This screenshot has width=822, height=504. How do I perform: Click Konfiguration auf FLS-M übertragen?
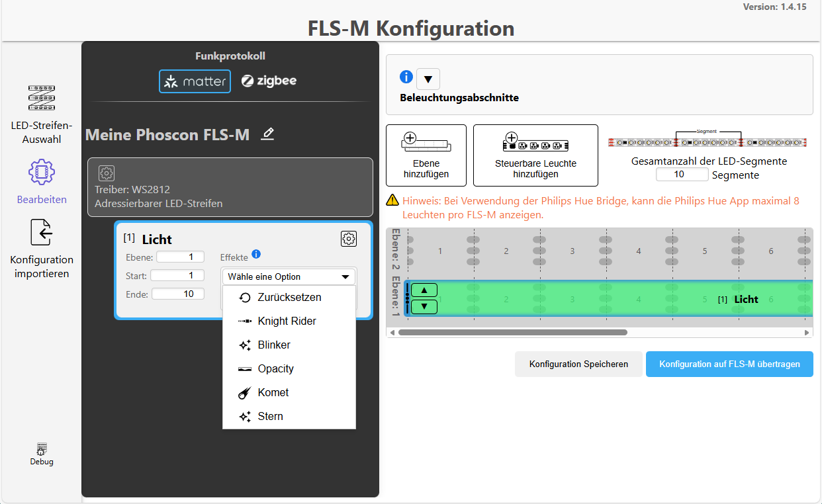tap(729, 364)
